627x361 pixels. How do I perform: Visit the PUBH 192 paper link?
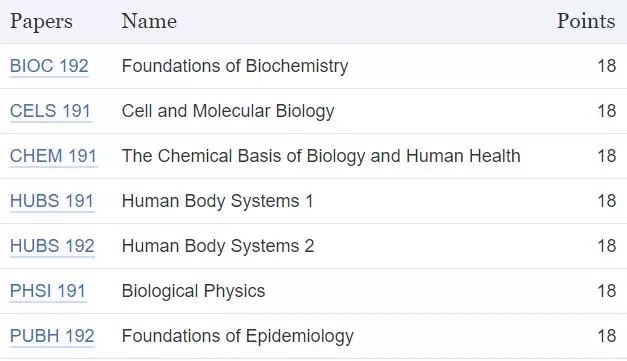52,336
